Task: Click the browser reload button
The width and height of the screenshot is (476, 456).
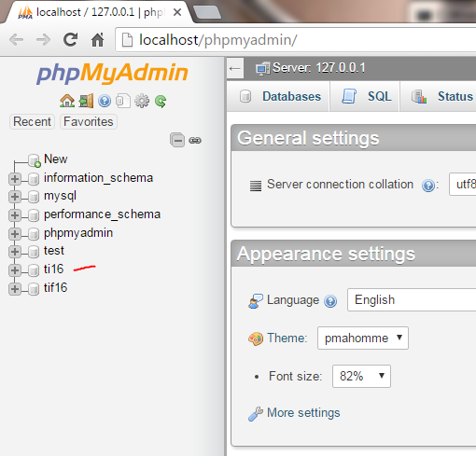Action: [x=70, y=39]
